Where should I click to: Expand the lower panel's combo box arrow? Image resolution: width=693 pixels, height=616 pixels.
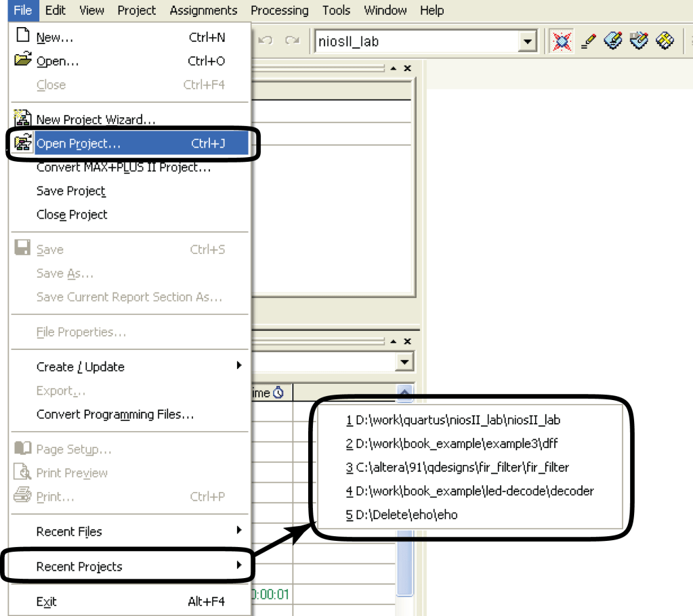[404, 362]
